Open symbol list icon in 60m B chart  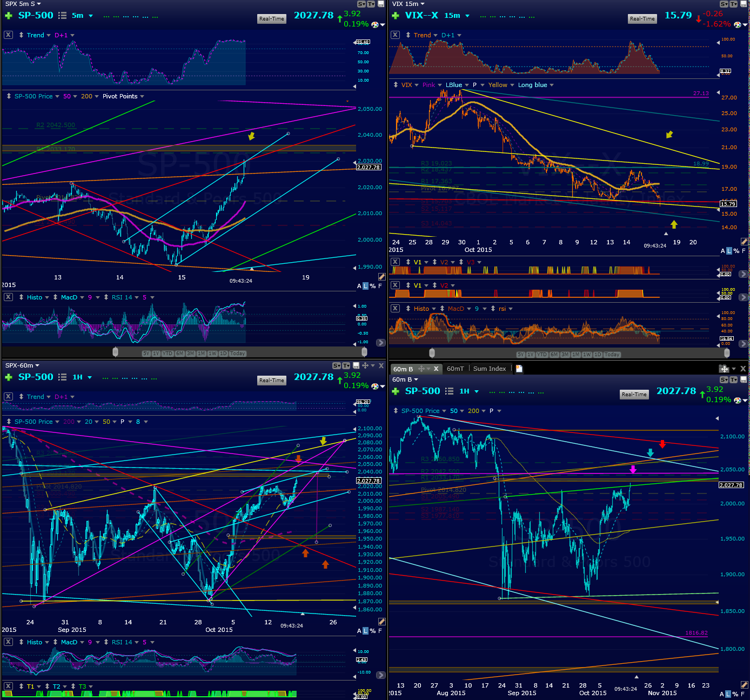pyautogui.click(x=450, y=391)
